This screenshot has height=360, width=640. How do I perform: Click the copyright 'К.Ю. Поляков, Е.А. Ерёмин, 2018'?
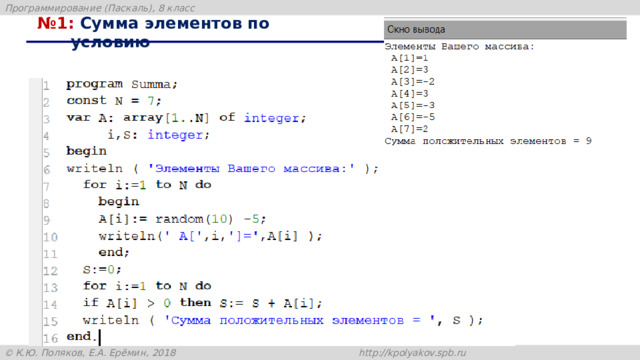tap(91, 353)
